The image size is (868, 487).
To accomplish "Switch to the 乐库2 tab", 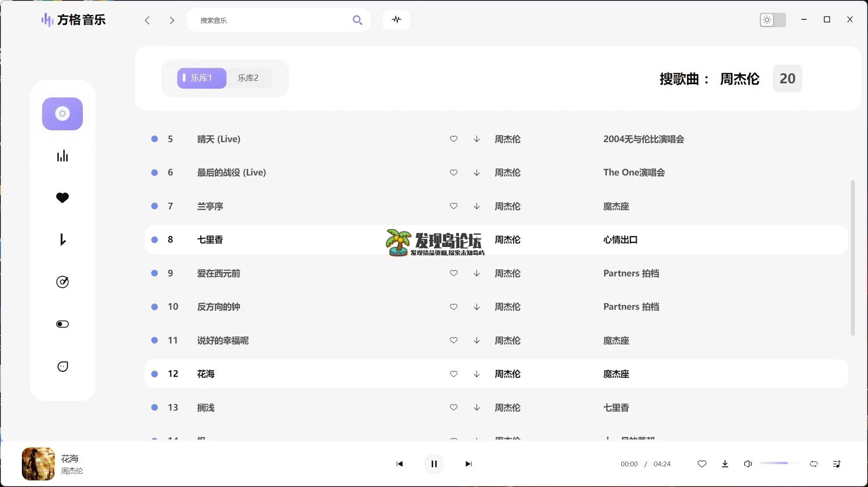I will point(248,78).
